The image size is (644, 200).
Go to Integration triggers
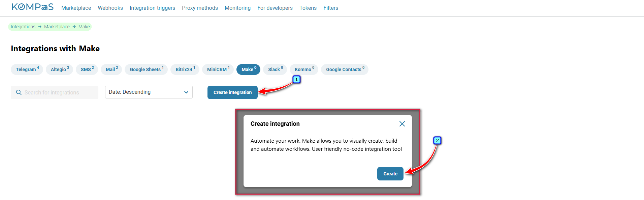[152, 8]
